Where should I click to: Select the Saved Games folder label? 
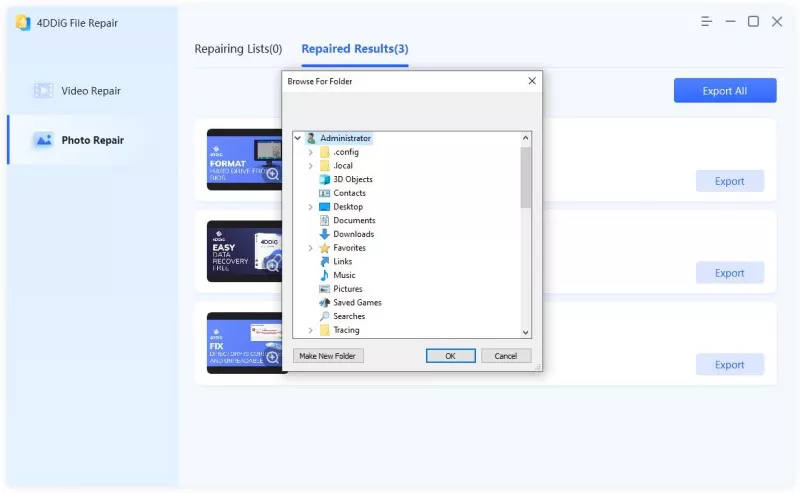point(357,303)
